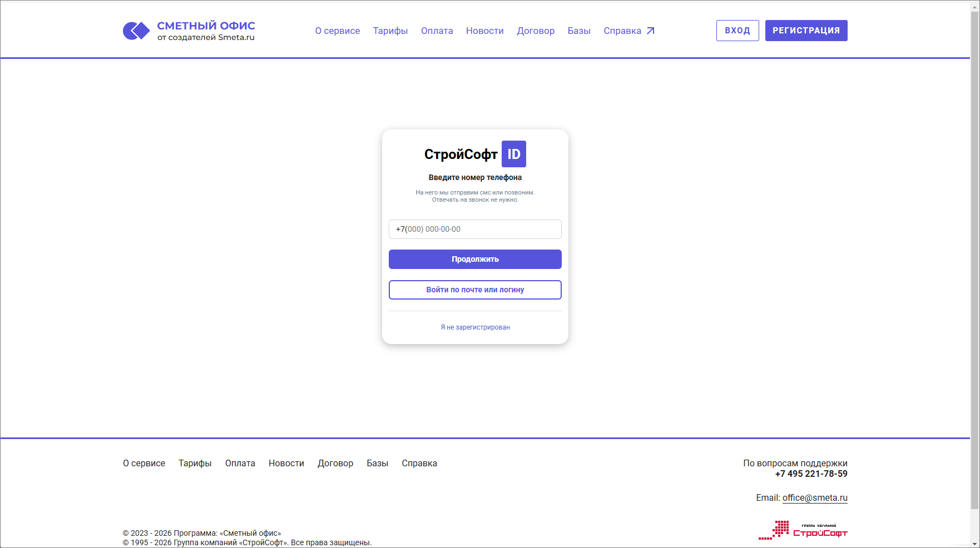
Task: Open the office@smeta.ru email link
Action: click(815, 497)
